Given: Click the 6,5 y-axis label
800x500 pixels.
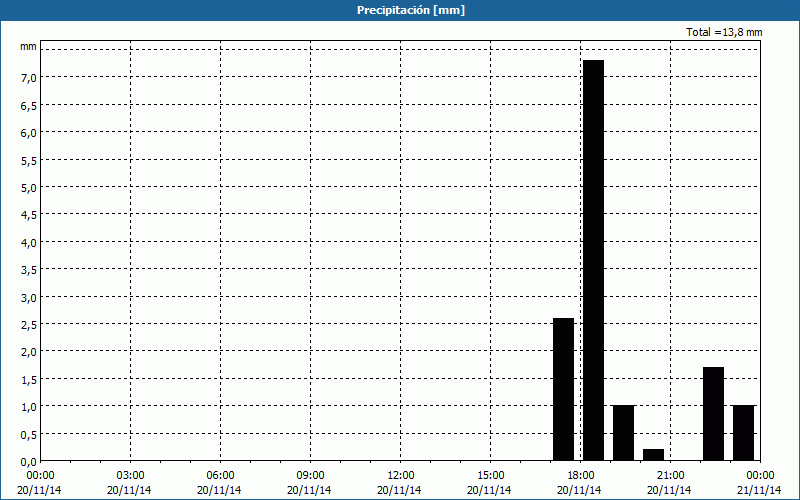Looking at the screenshot, I should [29, 105].
